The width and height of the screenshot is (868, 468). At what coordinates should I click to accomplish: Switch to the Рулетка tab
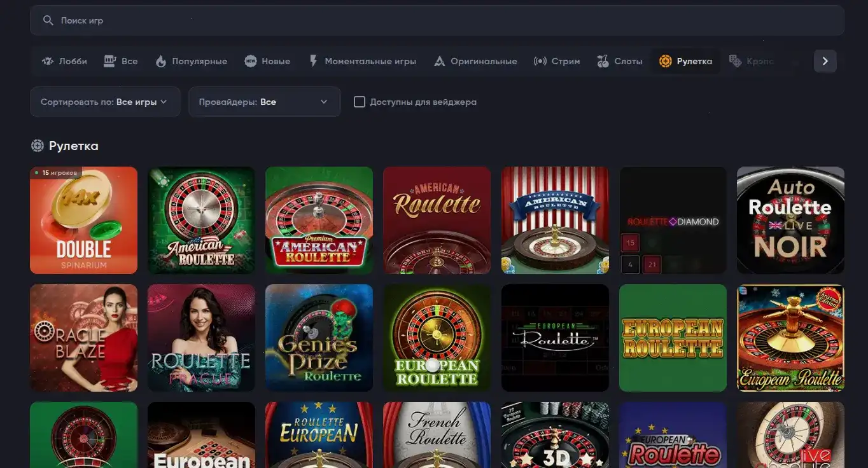pos(685,61)
